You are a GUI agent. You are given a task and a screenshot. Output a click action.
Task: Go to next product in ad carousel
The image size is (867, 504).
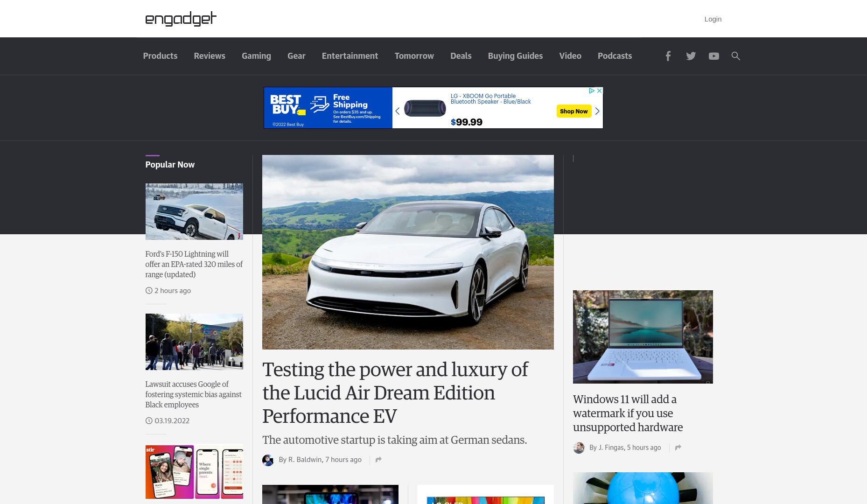click(x=597, y=111)
